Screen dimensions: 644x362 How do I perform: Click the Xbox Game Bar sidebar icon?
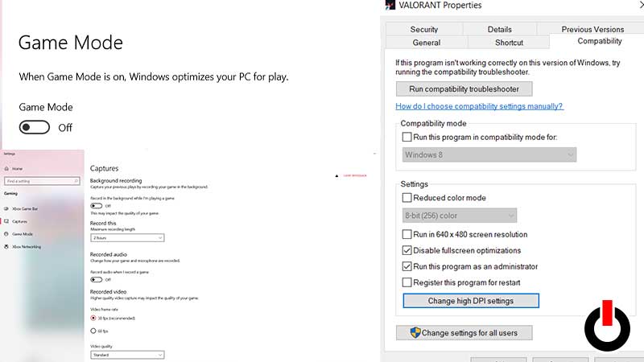click(x=6, y=208)
